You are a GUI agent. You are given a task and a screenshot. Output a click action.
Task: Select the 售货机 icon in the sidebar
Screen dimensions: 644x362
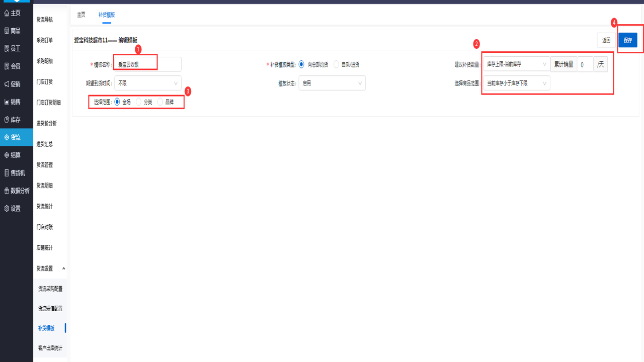[x=7, y=173]
